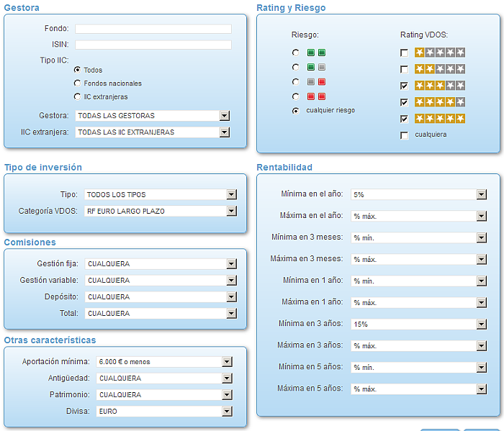Open the IIC extranjera dropdown
The width and height of the screenshot is (504, 431).
tap(153, 132)
